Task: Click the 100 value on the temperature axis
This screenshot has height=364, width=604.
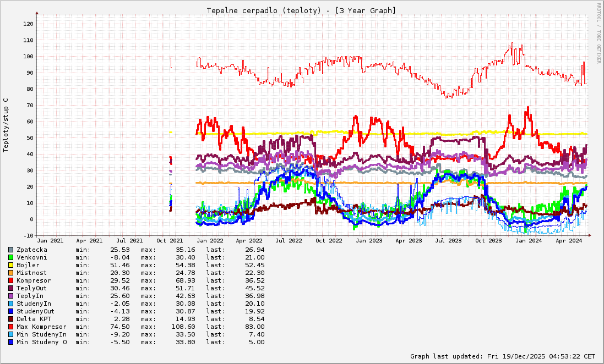Action: tap(28, 57)
